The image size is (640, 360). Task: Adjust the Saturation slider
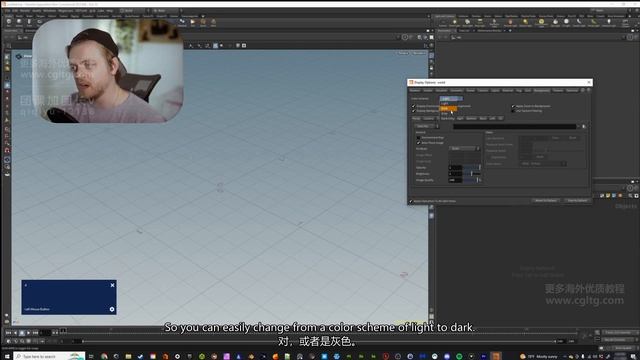(471, 168)
